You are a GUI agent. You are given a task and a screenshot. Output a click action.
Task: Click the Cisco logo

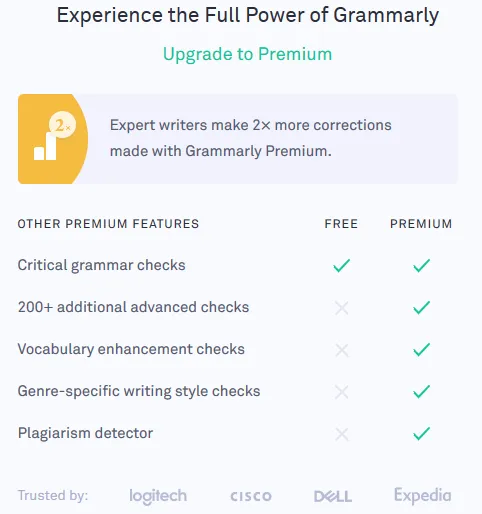[251, 496]
